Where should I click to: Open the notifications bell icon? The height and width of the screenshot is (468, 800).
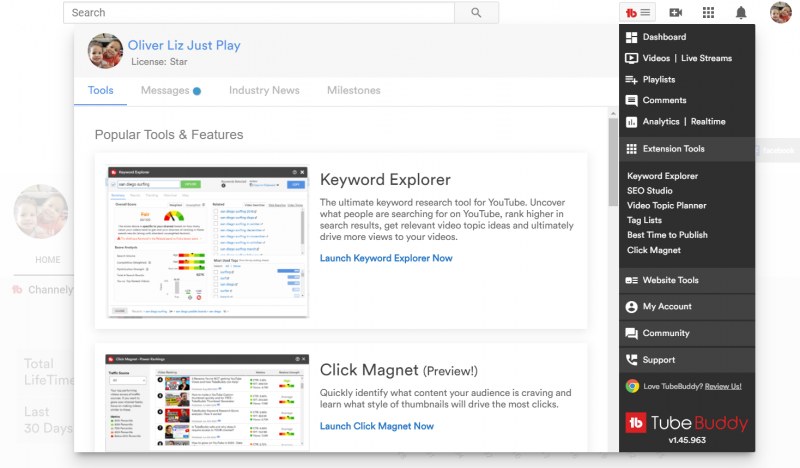[x=741, y=13]
